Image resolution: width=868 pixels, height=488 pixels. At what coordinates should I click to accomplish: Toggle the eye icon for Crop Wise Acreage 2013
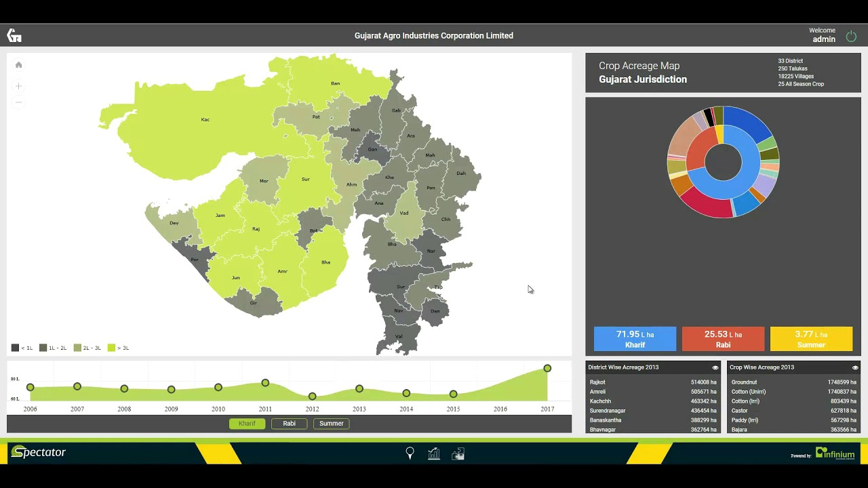[x=855, y=367]
